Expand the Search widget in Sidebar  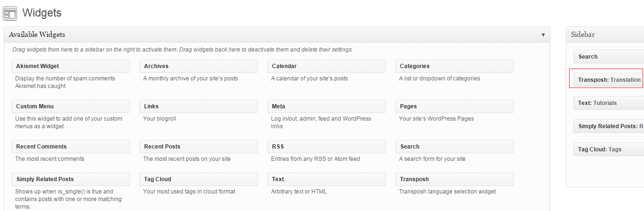coord(608,57)
